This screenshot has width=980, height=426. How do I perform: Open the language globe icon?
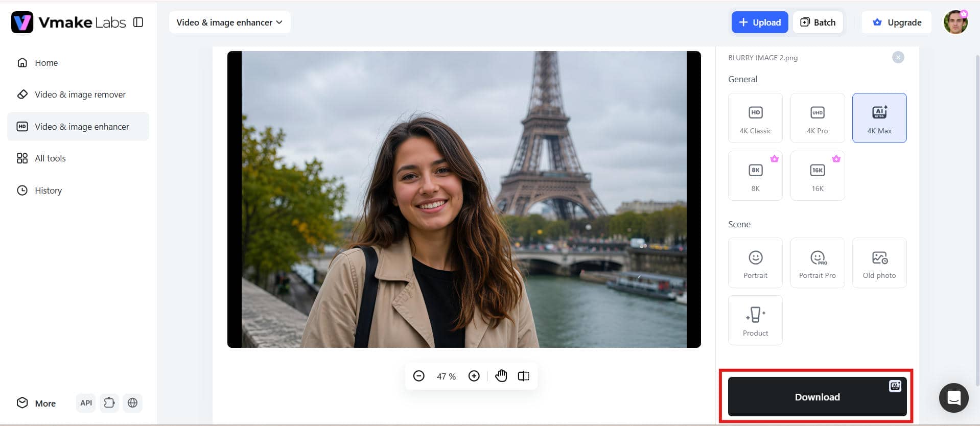132,403
